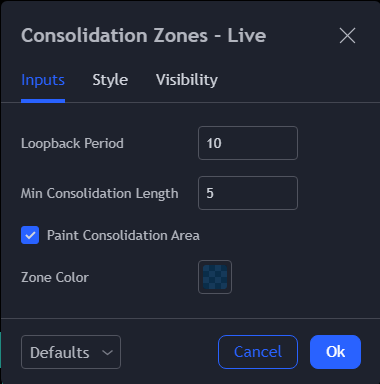The height and width of the screenshot is (384, 380).
Task: Click the value 5 in Min Consolidation Length
Action: pyautogui.click(x=210, y=193)
